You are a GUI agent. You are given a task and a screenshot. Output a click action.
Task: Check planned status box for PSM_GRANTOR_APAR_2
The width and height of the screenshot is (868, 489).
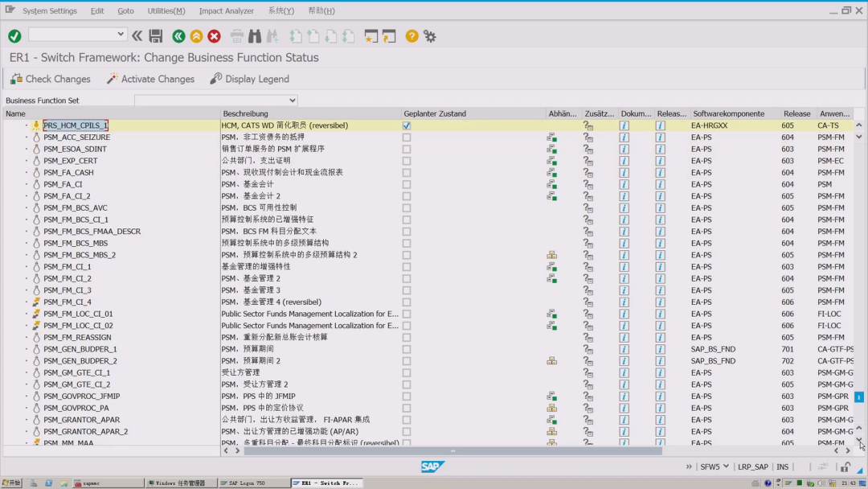(x=407, y=431)
